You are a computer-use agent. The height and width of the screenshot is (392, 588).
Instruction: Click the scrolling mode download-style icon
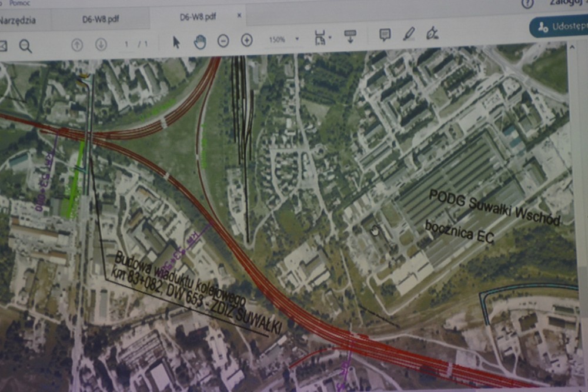point(350,36)
